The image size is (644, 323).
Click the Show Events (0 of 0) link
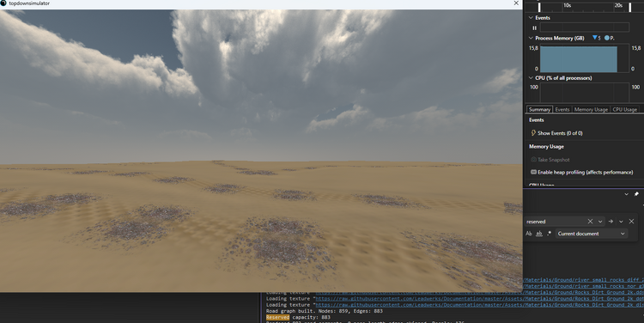coord(560,133)
